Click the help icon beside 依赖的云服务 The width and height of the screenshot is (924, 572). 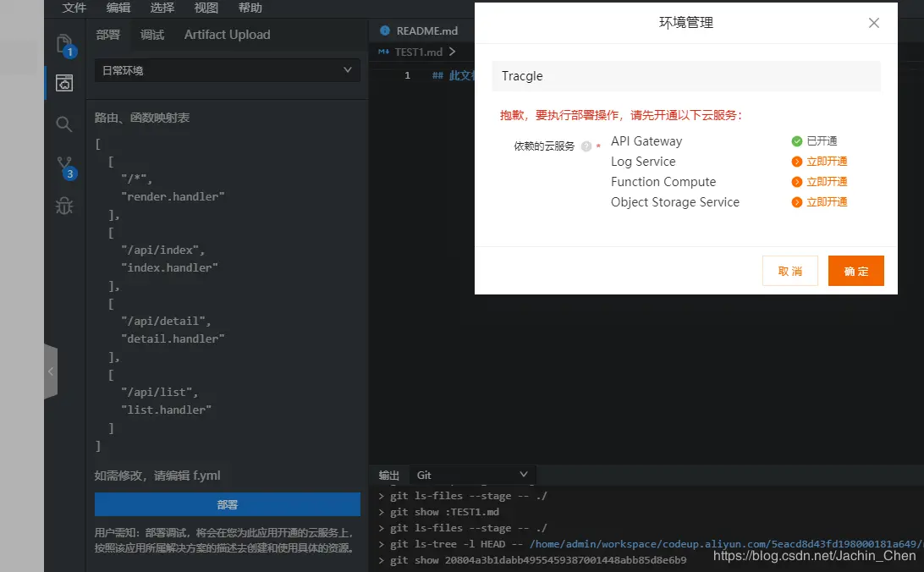click(x=587, y=146)
